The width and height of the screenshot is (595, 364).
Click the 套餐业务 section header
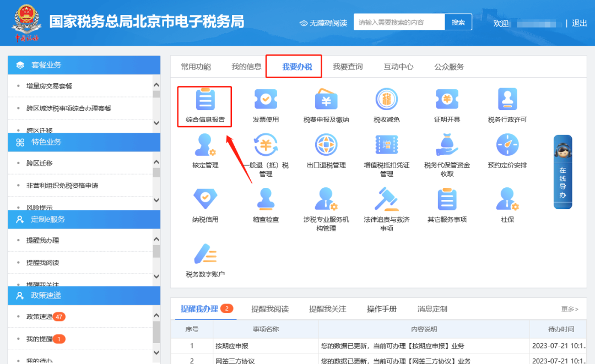click(x=84, y=65)
